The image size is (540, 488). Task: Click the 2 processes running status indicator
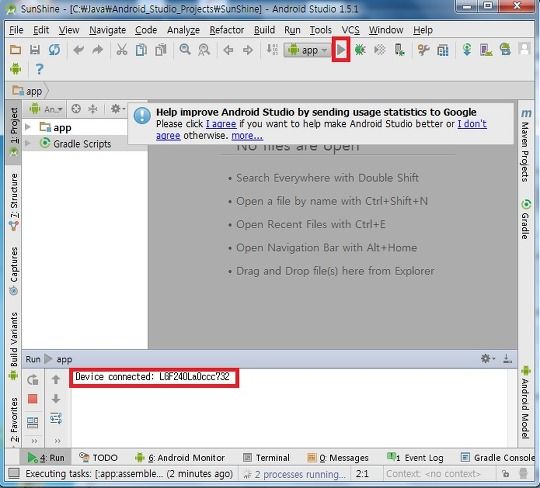[295, 474]
